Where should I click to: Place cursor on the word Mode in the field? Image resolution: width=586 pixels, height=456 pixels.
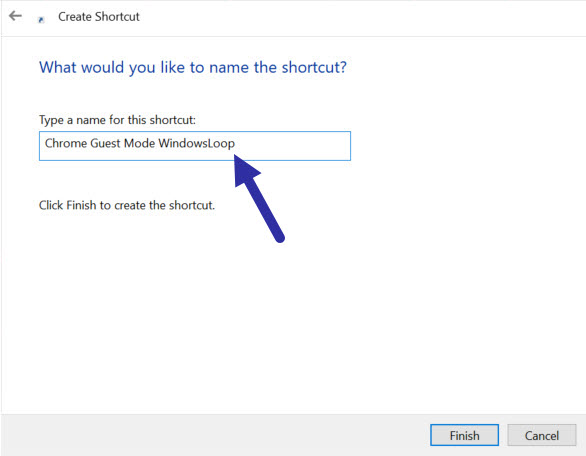[139, 143]
